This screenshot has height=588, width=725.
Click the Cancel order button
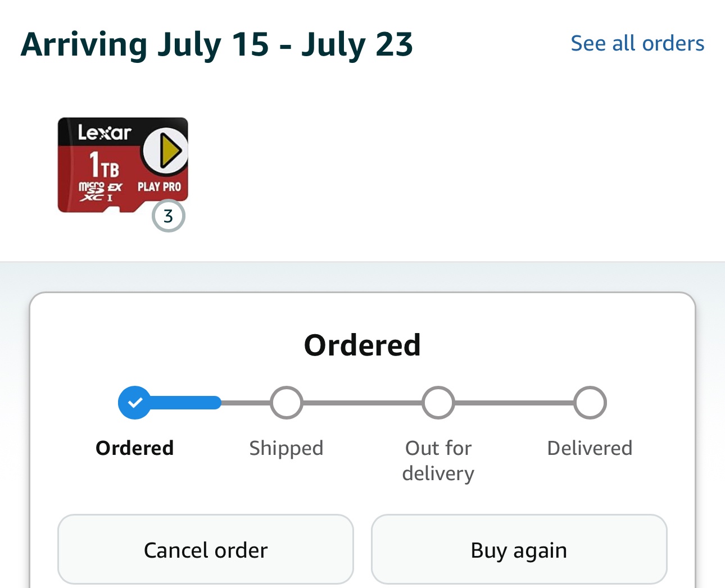[x=206, y=550]
